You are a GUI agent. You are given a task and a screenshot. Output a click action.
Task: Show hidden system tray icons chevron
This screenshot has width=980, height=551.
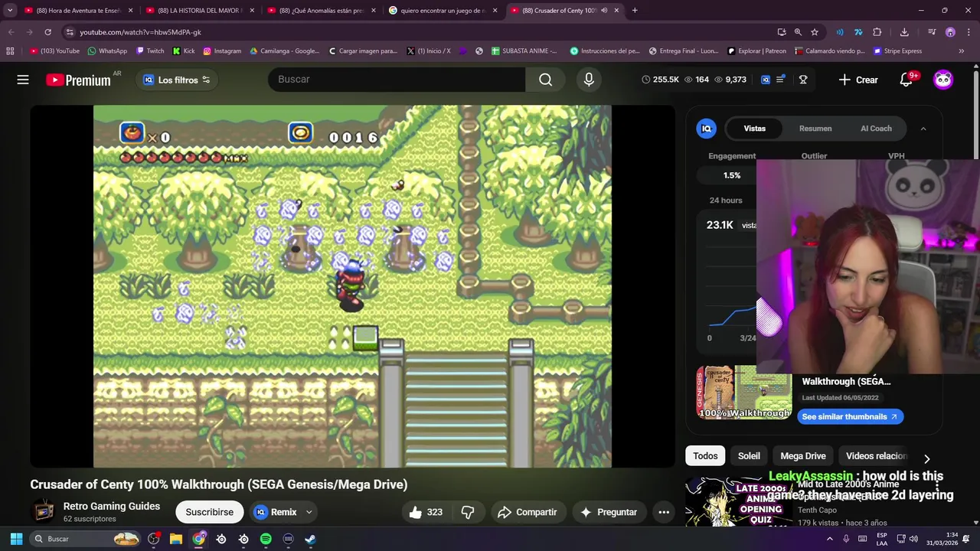[x=829, y=539]
